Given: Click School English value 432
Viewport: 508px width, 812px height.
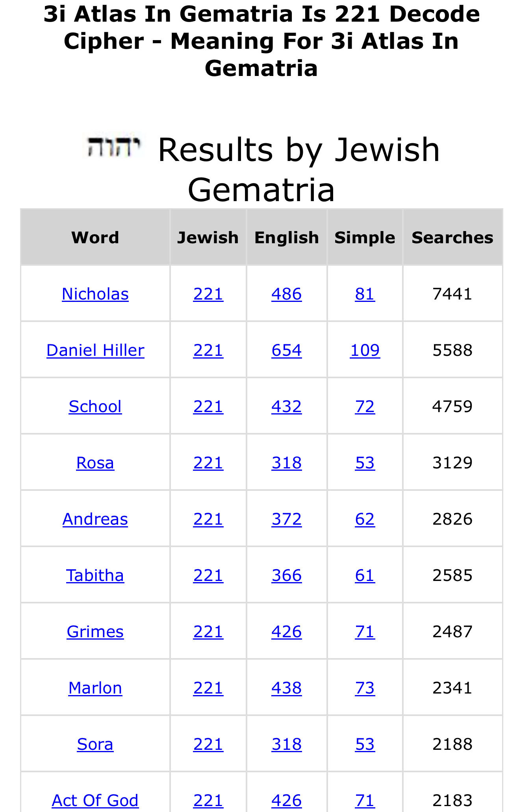Looking at the screenshot, I should pyautogui.click(x=287, y=407).
